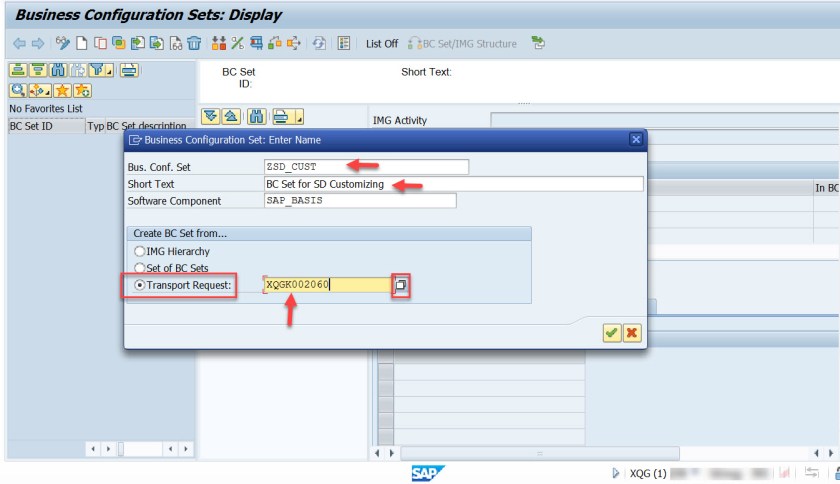Click Find binoculars in left panel toolbar
This screenshot has height=484, width=840.
point(58,70)
